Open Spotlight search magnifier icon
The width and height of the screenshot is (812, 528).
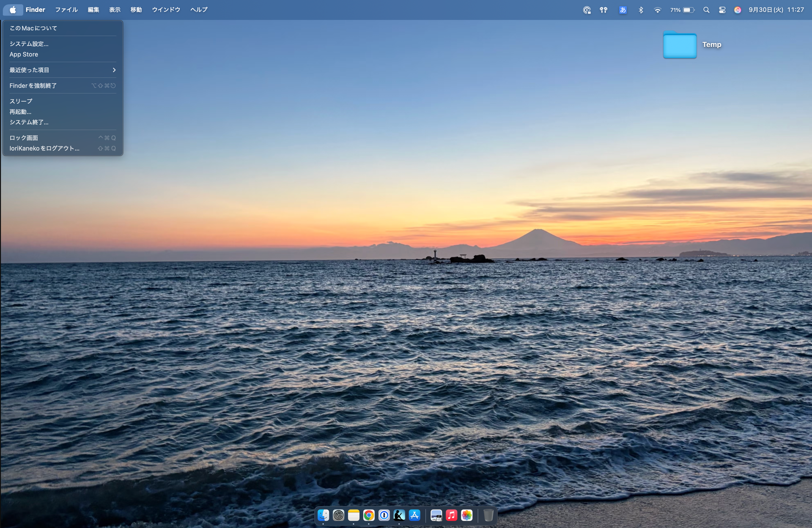tap(706, 10)
